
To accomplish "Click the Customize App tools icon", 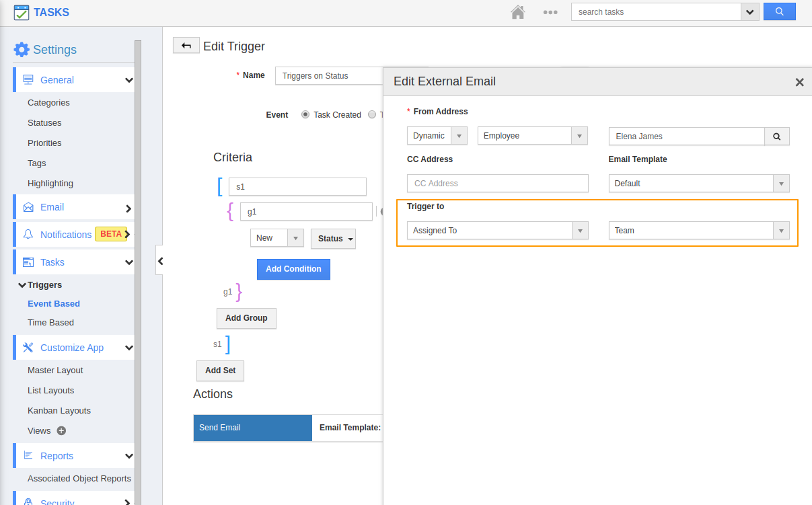I will 28,348.
